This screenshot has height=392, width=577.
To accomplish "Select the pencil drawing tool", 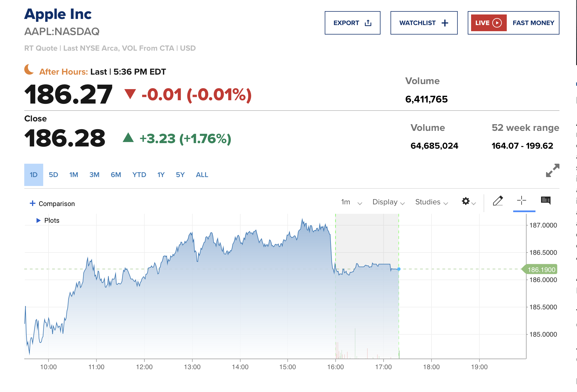I will (498, 201).
